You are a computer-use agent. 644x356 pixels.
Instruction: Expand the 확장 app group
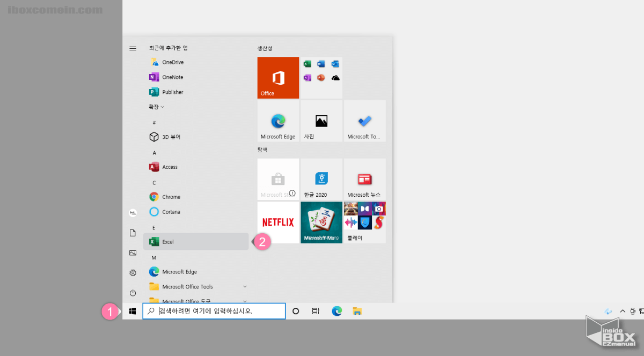156,106
